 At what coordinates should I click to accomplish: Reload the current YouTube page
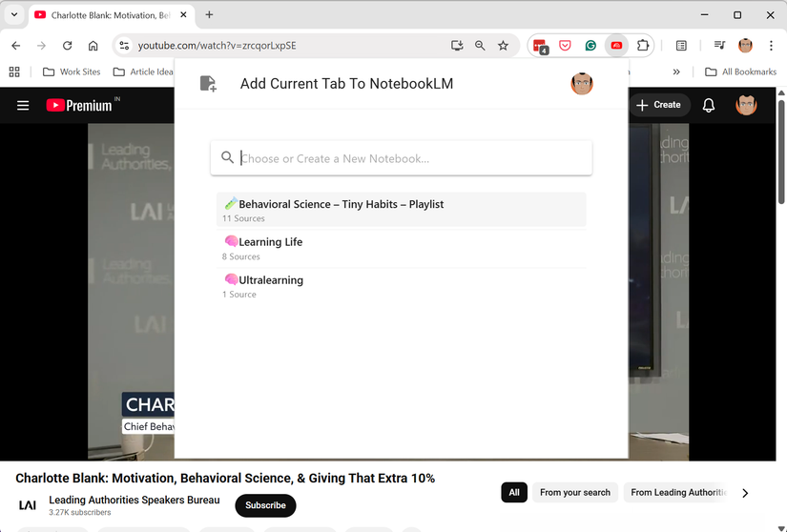point(68,46)
